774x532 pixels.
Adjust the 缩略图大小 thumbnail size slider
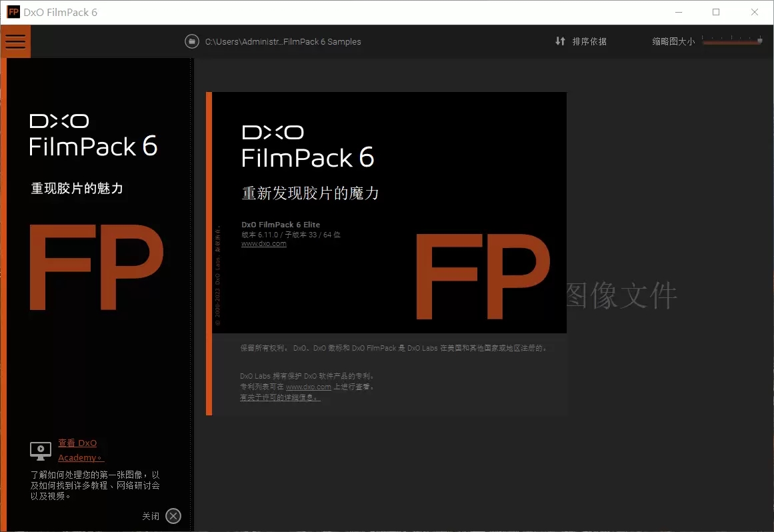(x=732, y=40)
